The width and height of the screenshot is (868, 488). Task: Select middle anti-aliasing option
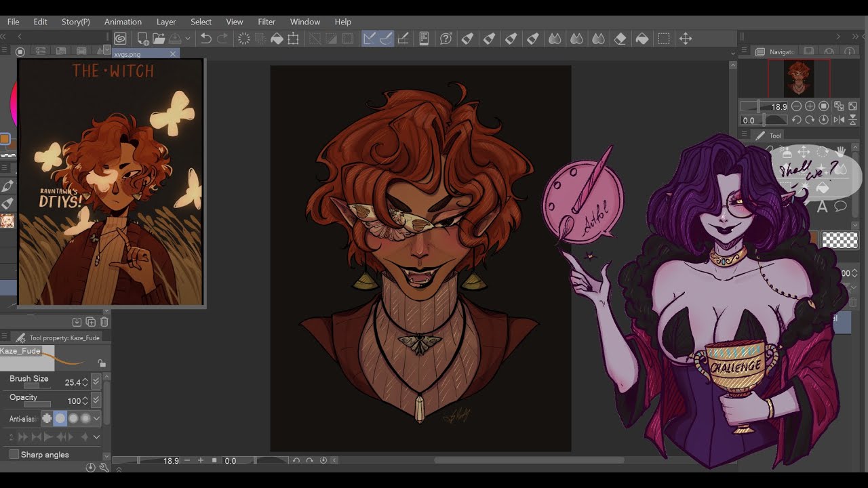tap(73, 418)
